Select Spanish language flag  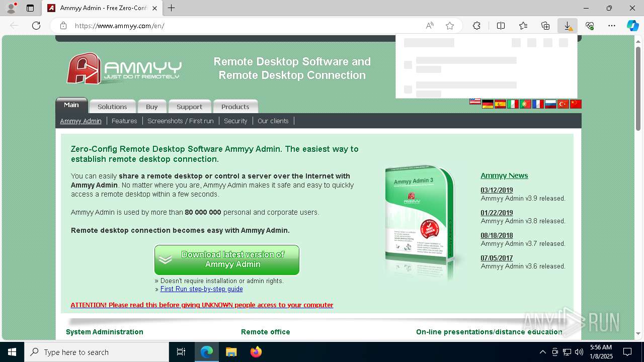(500, 104)
